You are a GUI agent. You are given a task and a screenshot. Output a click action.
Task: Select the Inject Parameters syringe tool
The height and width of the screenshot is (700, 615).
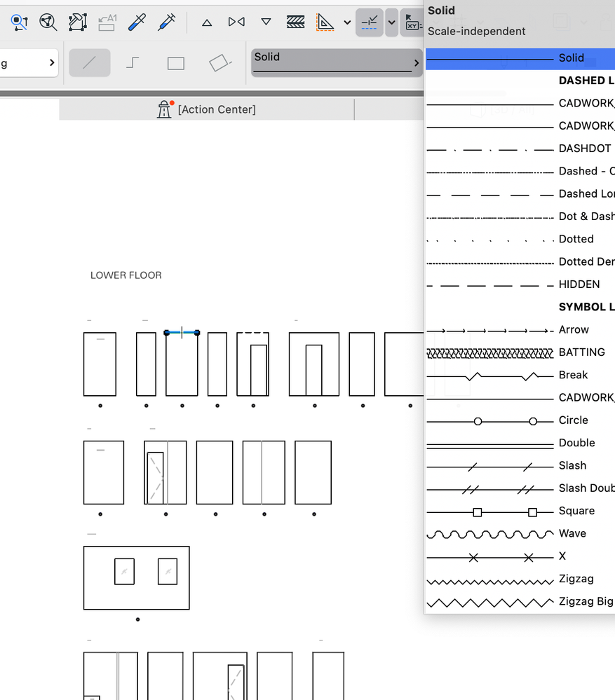pos(166,22)
